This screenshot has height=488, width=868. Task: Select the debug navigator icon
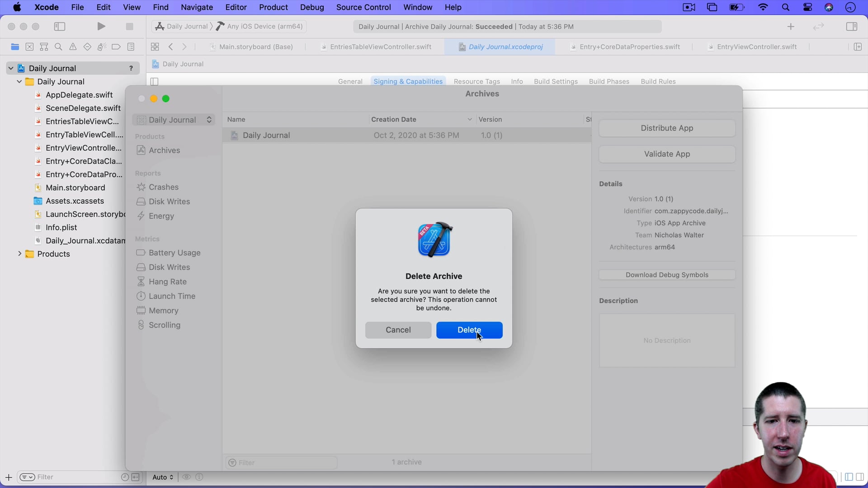pyautogui.click(x=102, y=47)
